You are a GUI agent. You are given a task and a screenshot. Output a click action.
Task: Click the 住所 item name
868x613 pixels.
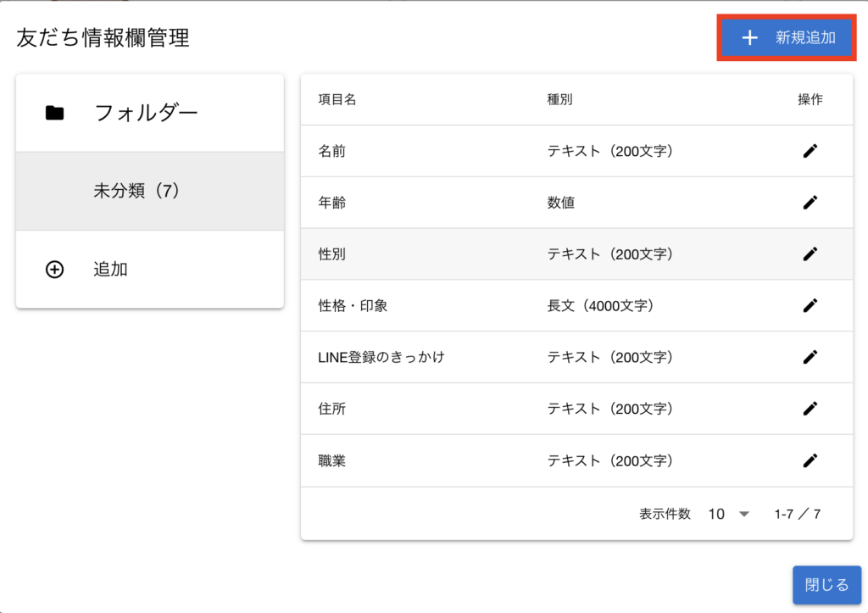coord(331,409)
